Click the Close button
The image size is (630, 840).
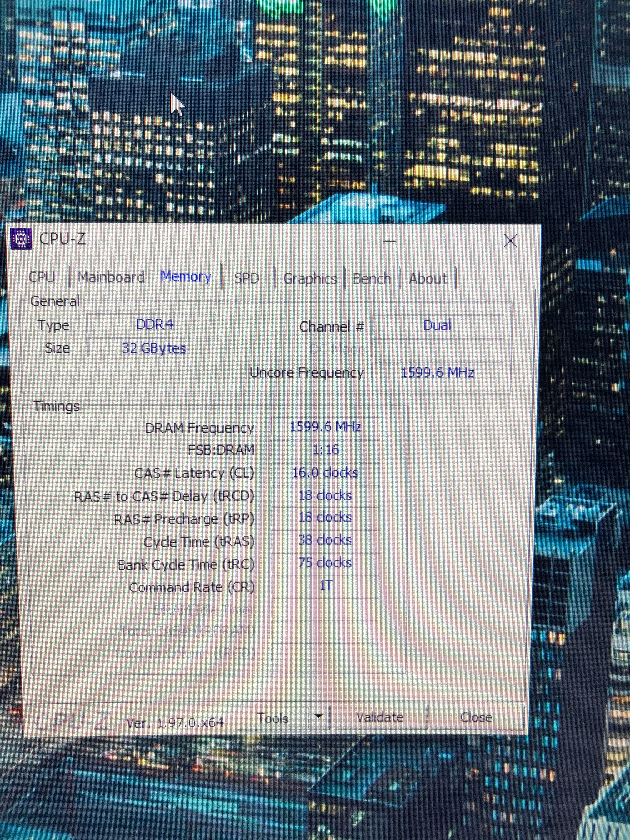click(x=476, y=717)
